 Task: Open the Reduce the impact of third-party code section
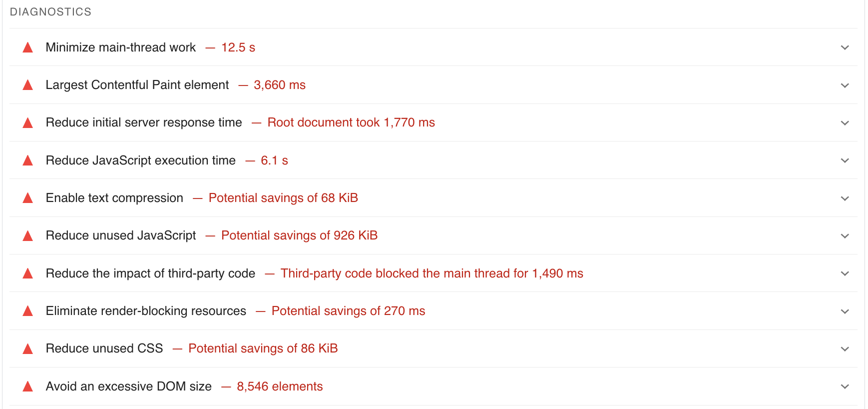tap(845, 273)
